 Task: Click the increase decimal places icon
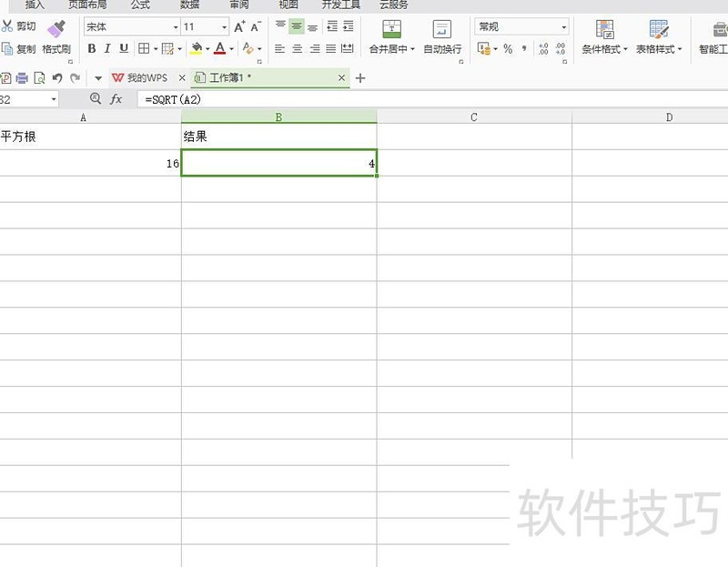543,47
